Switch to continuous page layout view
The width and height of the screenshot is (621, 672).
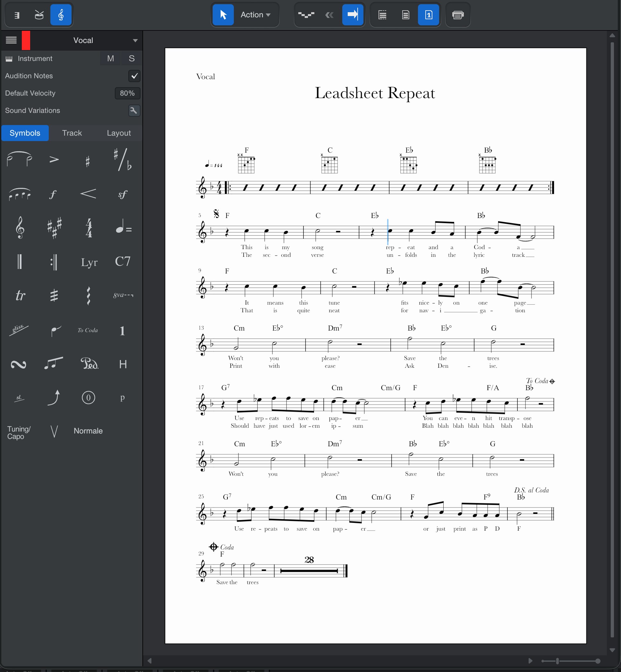[382, 15]
